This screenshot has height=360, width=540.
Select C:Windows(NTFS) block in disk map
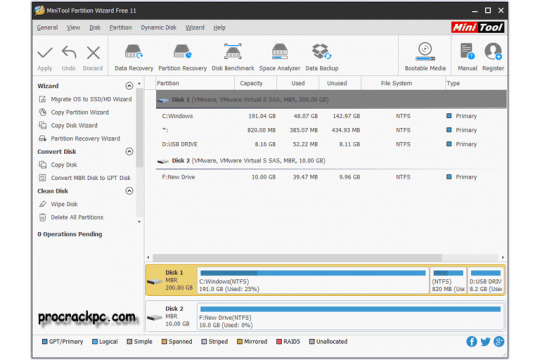[313, 281]
